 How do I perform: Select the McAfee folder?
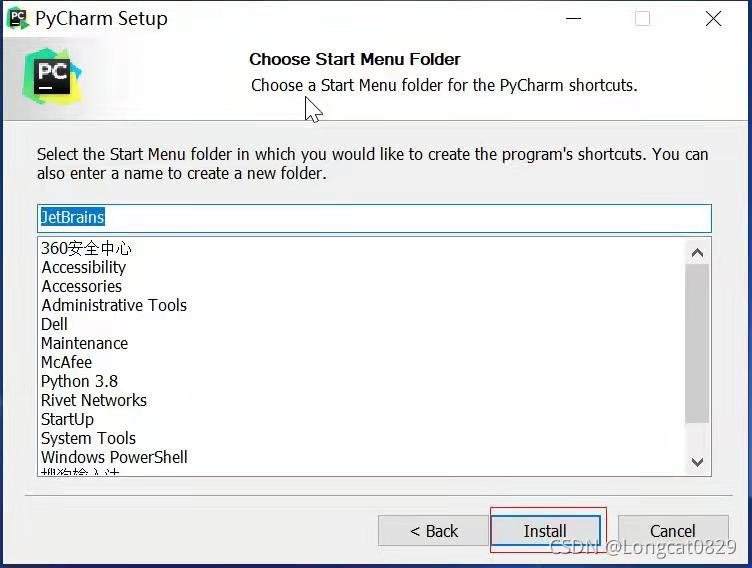[x=66, y=362]
